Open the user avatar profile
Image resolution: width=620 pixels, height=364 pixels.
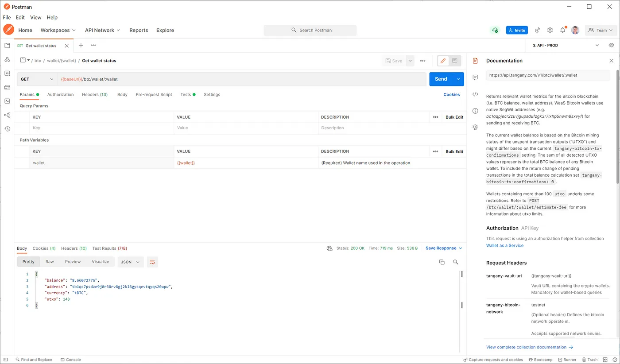(575, 30)
